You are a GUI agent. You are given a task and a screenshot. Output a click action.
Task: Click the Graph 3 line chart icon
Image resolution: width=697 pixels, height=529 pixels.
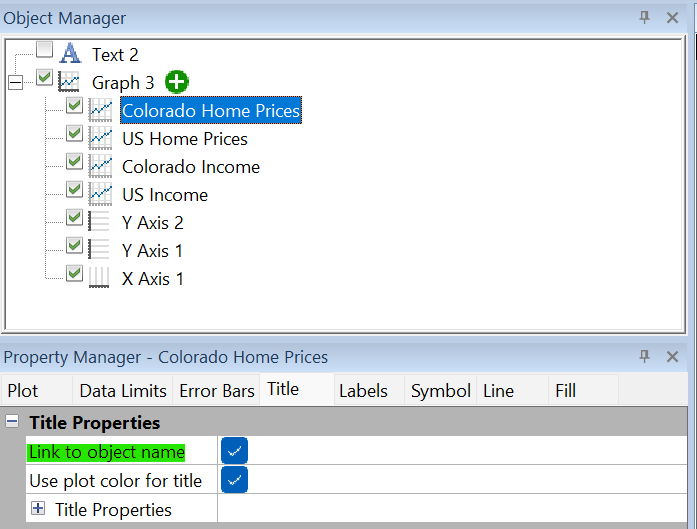coord(70,82)
